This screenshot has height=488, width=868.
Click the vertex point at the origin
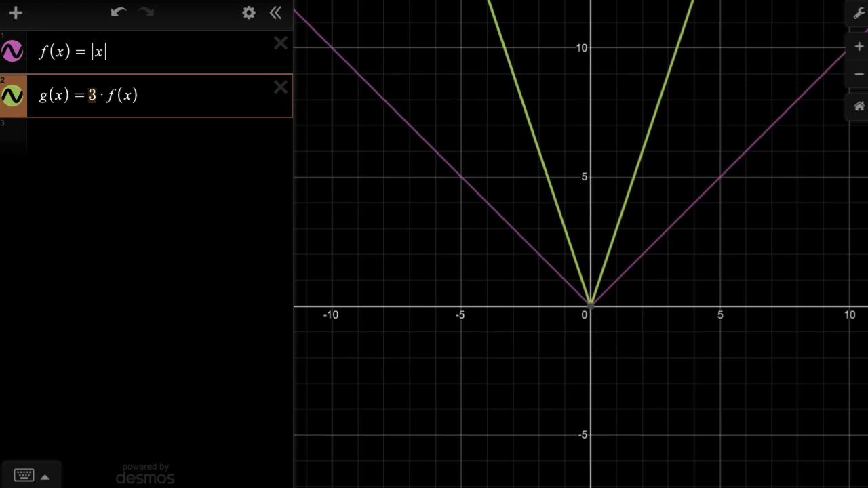591,306
